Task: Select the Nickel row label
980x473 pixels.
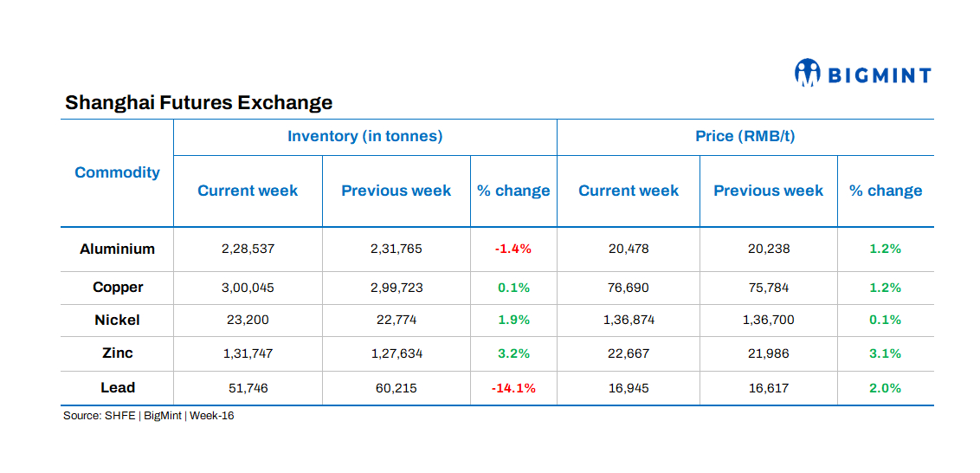Action: (x=117, y=320)
